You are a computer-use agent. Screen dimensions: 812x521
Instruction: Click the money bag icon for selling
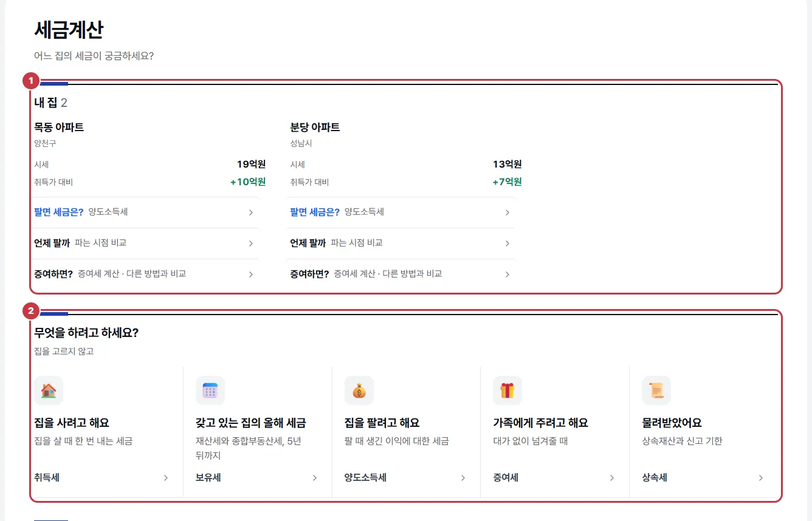pyautogui.click(x=359, y=390)
